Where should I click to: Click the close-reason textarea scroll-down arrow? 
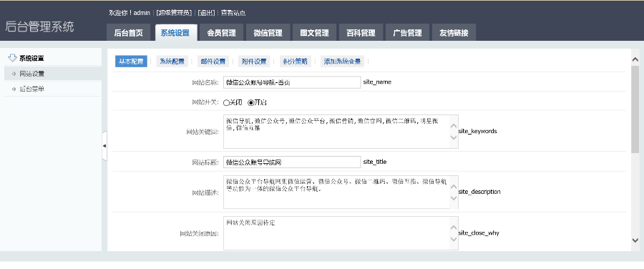click(x=454, y=239)
